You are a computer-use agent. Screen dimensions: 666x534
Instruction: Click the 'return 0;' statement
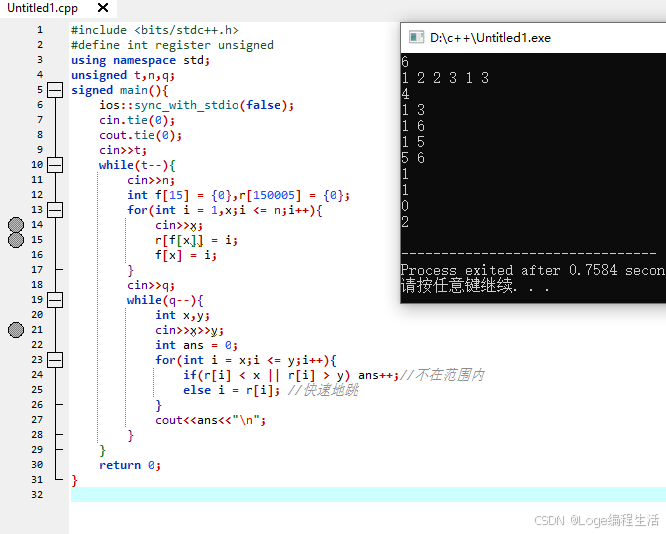click(130, 465)
